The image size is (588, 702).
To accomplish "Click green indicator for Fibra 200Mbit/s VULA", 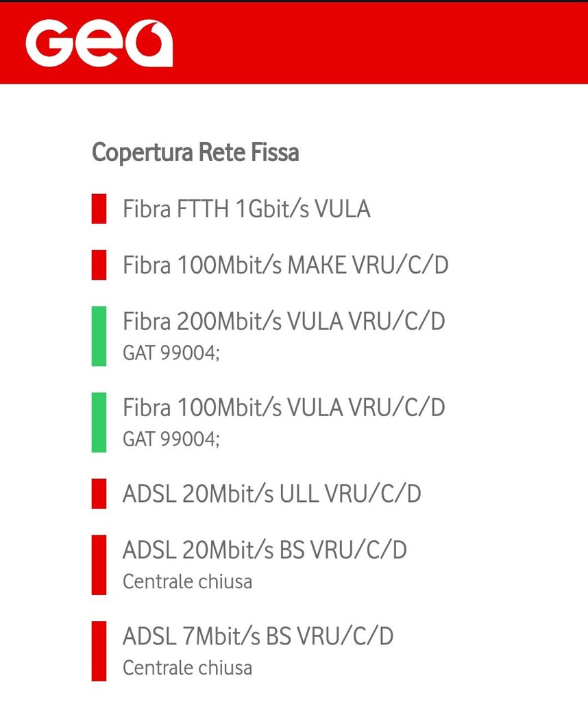I will click(x=99, y=336).
